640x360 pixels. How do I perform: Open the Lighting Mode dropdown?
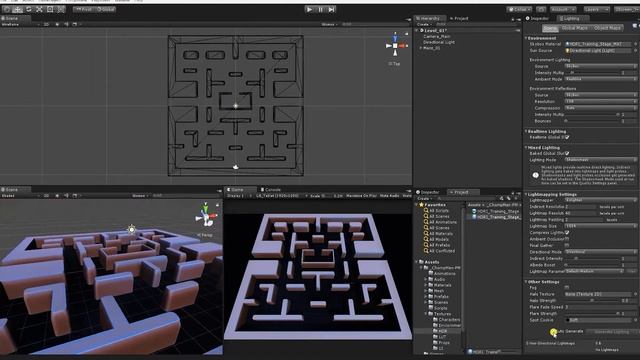(x=601, y=160)
